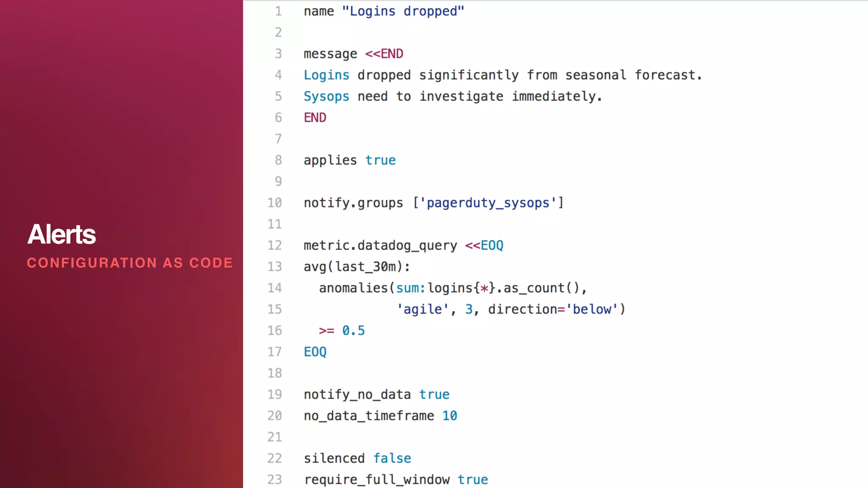Click line number 10 in the gutter

(x=274, y=203)
